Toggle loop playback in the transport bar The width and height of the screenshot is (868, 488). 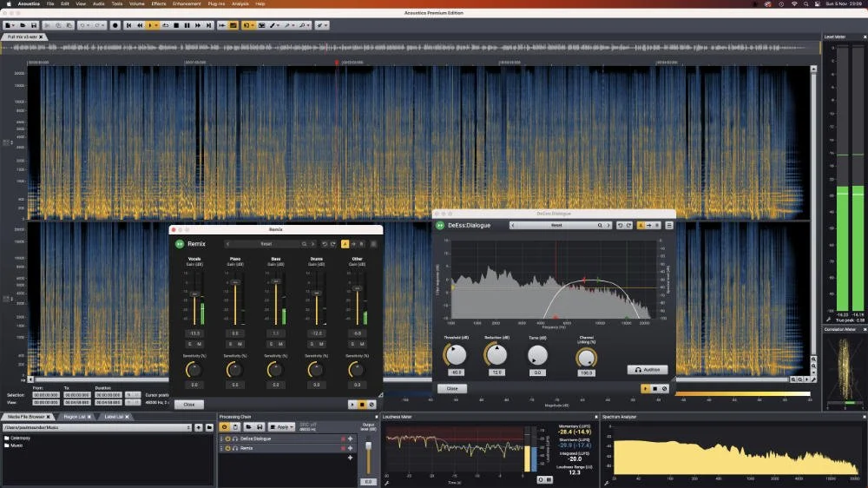pyautogui.click(x=165, y=25)
